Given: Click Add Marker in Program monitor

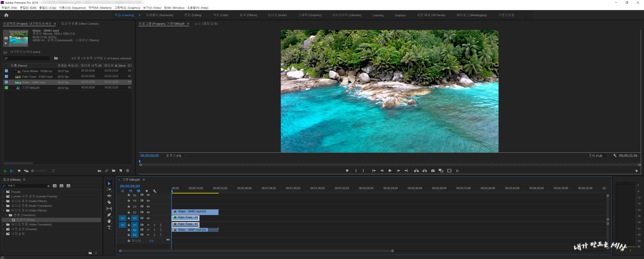Looking at the screenshot, I should point(347,171).
